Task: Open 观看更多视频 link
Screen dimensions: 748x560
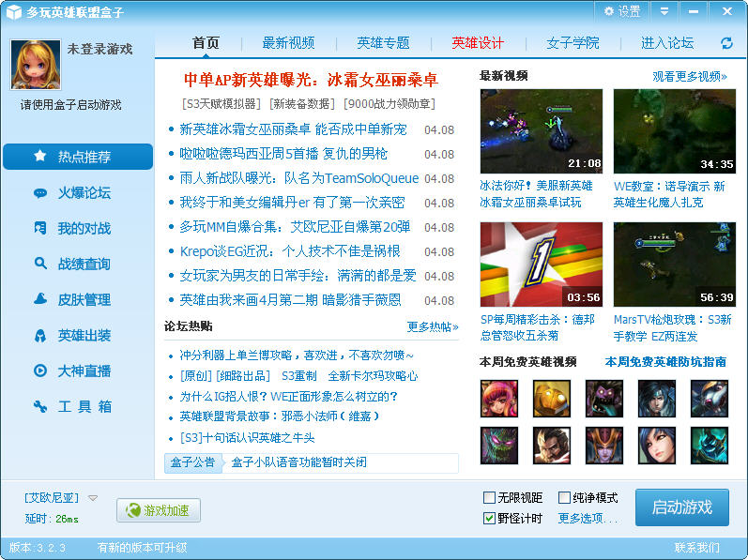Action: [689, 76]
